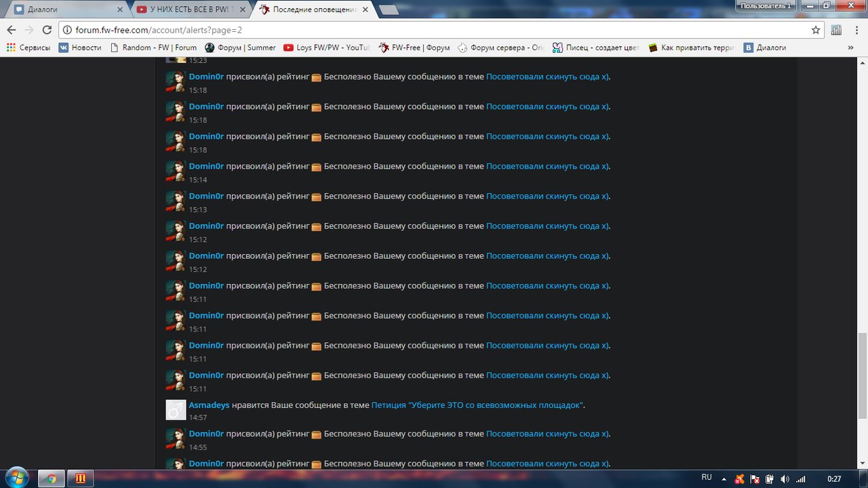
Task: Click the volume speaker tray icon
Action: pyautogui.click(x=785, y=479)
